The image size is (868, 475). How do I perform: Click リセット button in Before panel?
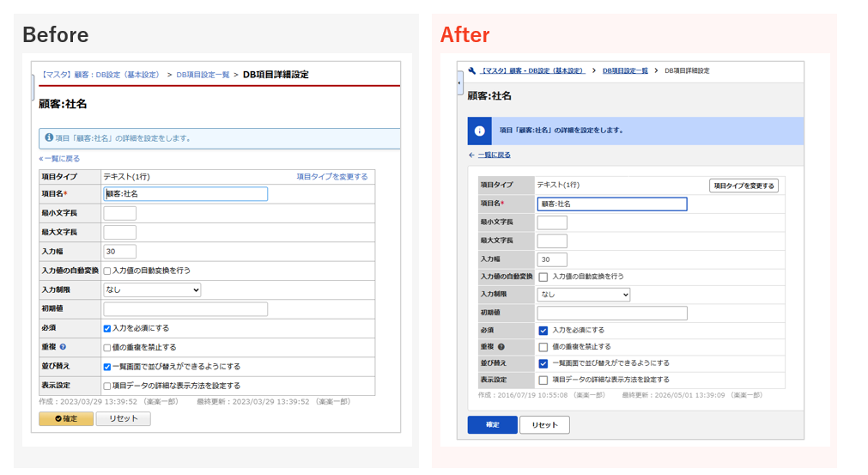pyautogui.click(x=123, y=418)
